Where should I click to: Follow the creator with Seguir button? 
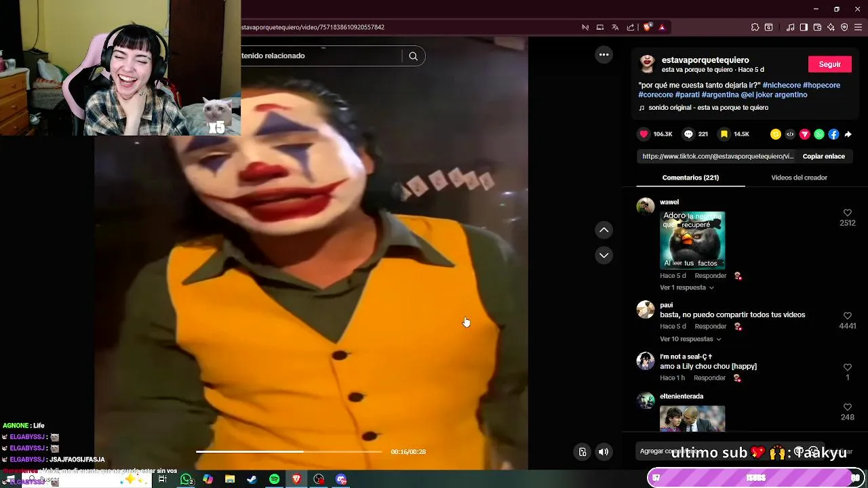(829, 64)
